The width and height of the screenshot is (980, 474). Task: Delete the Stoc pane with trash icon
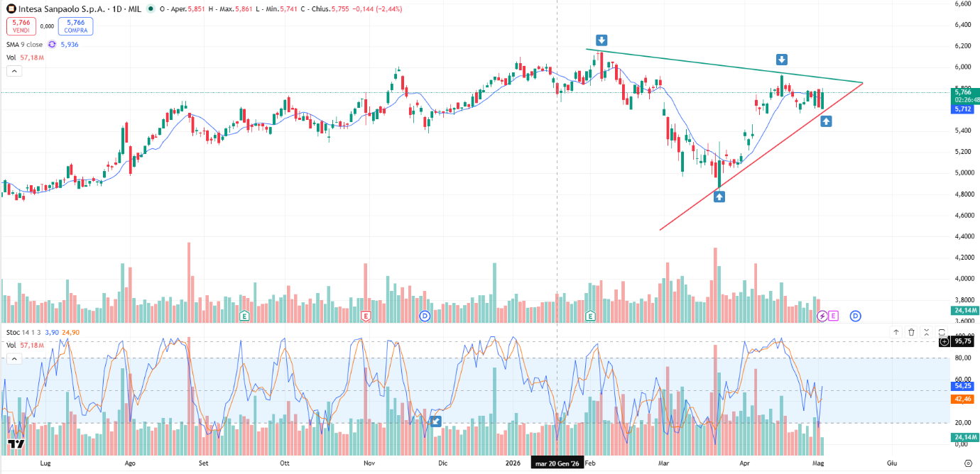click(x=911, y=332)
